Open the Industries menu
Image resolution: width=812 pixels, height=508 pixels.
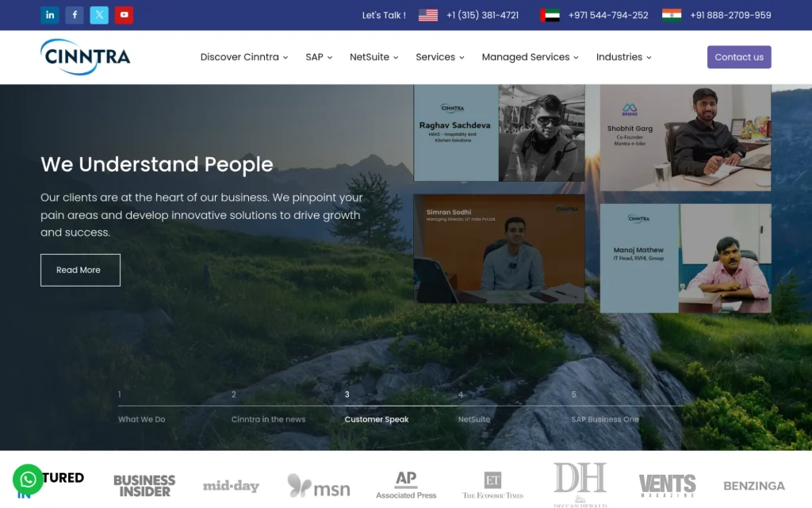[x=623, y=57]
